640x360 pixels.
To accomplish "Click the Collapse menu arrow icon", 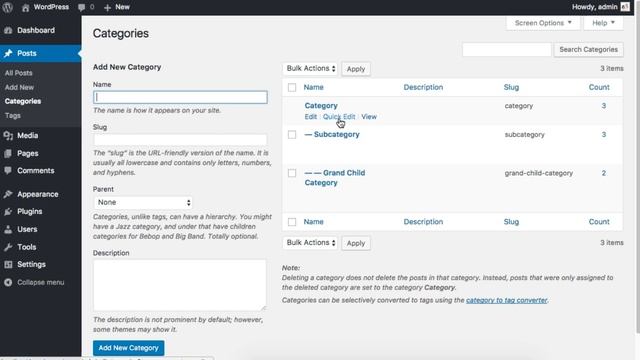I will pyautogui.click(x=8, y=282).
